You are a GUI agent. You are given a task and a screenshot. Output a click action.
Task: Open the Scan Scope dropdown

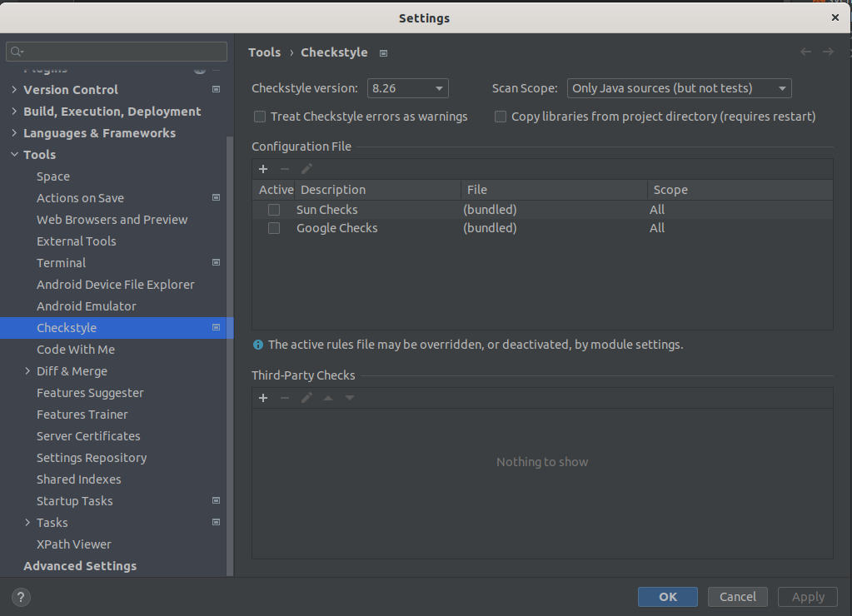tap(680, 88)
